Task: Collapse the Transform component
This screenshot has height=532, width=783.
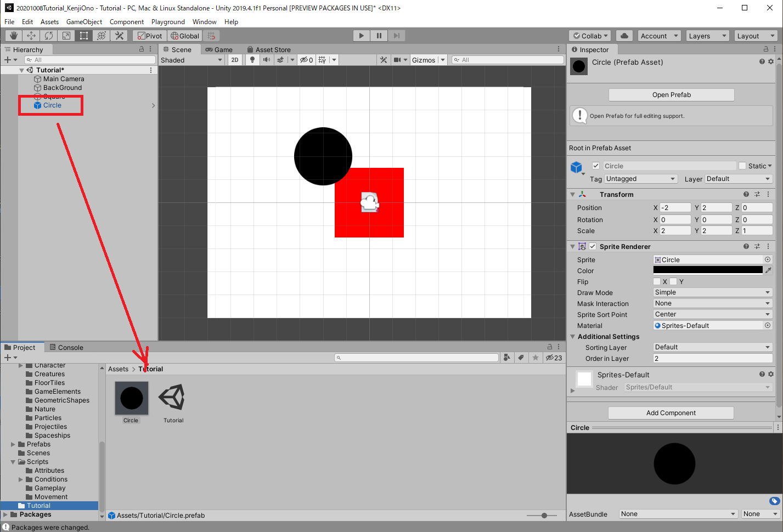Action: point(573,194)
